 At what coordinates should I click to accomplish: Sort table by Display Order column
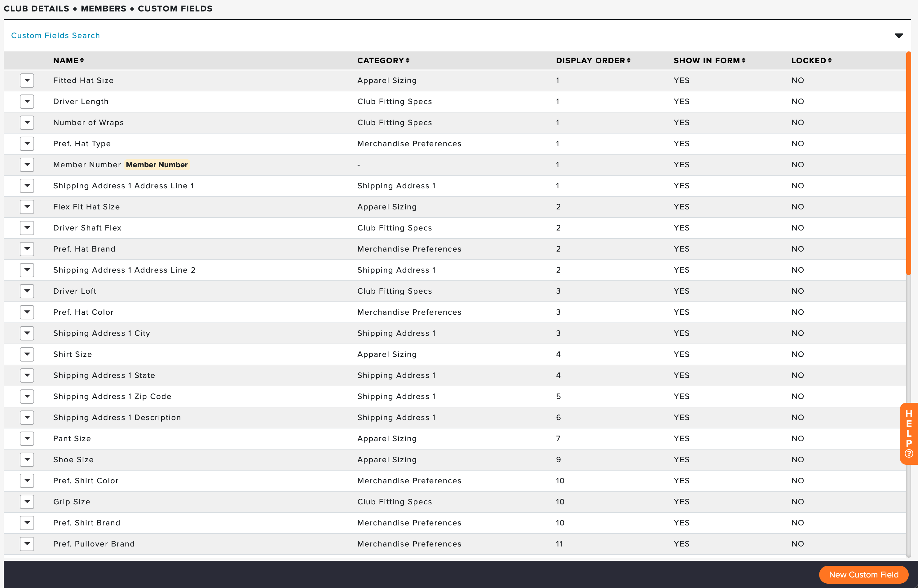click(x=593, y=60)
